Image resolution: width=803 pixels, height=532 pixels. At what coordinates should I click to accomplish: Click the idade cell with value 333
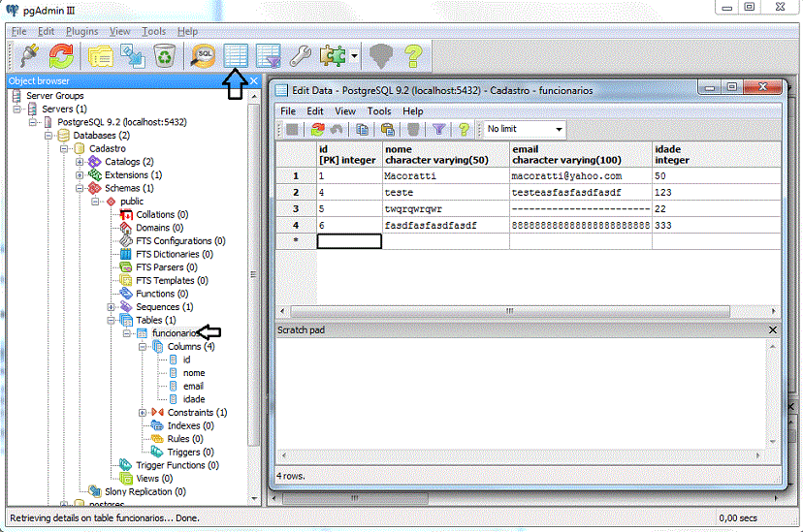(717, 225)
